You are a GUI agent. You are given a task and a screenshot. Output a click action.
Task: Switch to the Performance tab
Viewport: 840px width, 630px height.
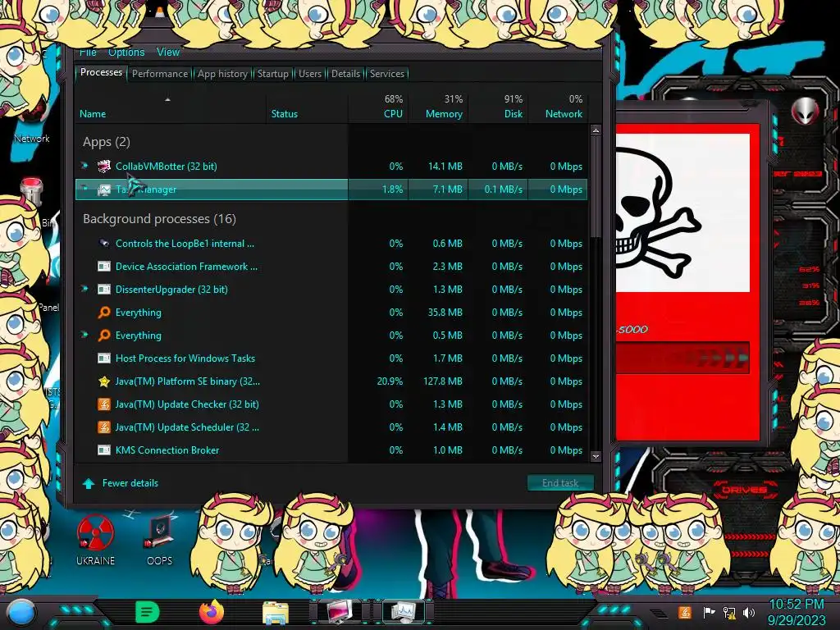pyautogui.click(x=160, y=74)
